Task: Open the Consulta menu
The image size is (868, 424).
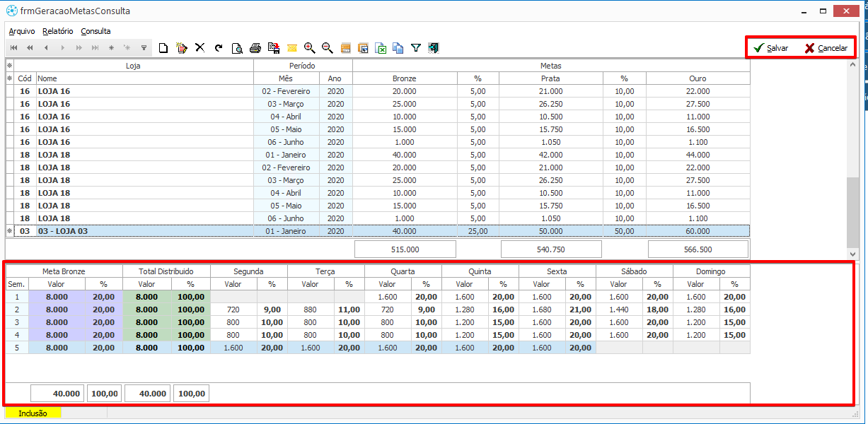Action: [96, 31]
